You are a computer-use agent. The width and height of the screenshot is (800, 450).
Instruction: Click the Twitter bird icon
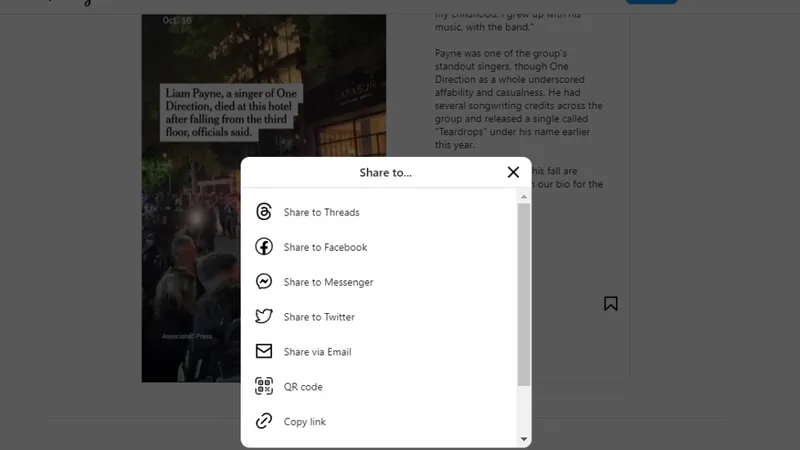click(x=264, y=316)
